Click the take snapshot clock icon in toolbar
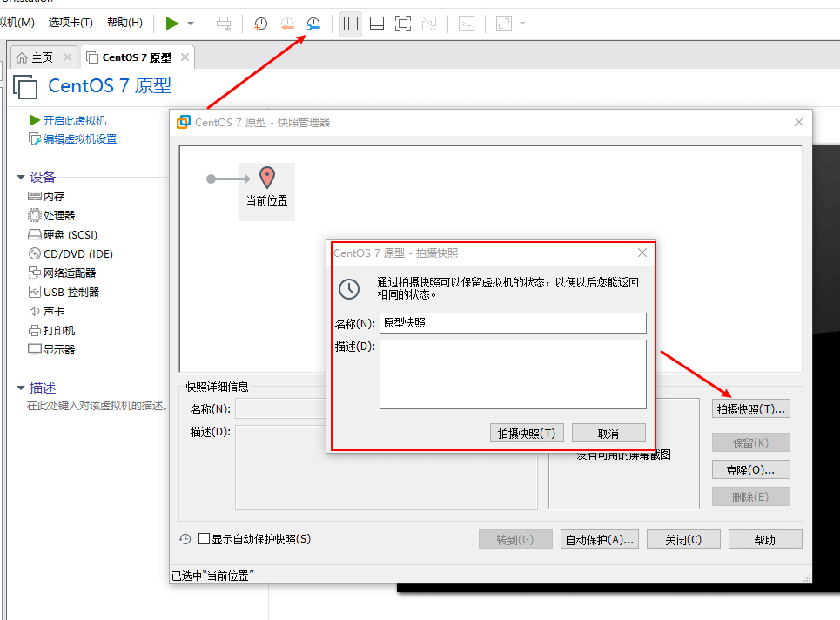 tap(260, 24)
